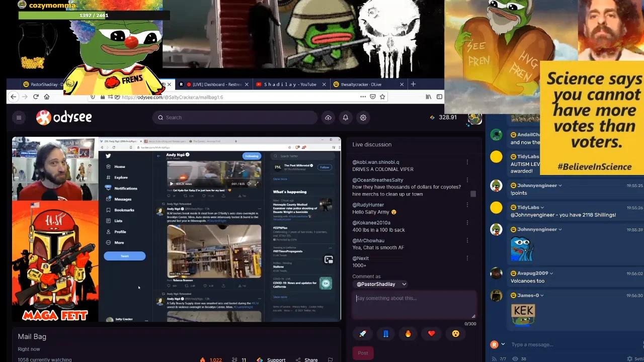
Task: Click the surprised face emoji reaction
Action: (x=455, y=333)
